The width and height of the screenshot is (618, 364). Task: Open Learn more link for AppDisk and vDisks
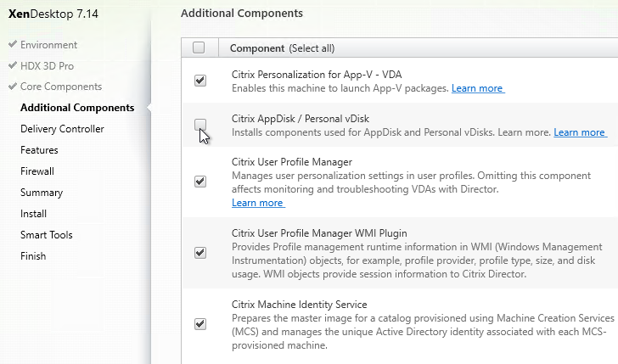pyautogui.click(x=580, y=132)
